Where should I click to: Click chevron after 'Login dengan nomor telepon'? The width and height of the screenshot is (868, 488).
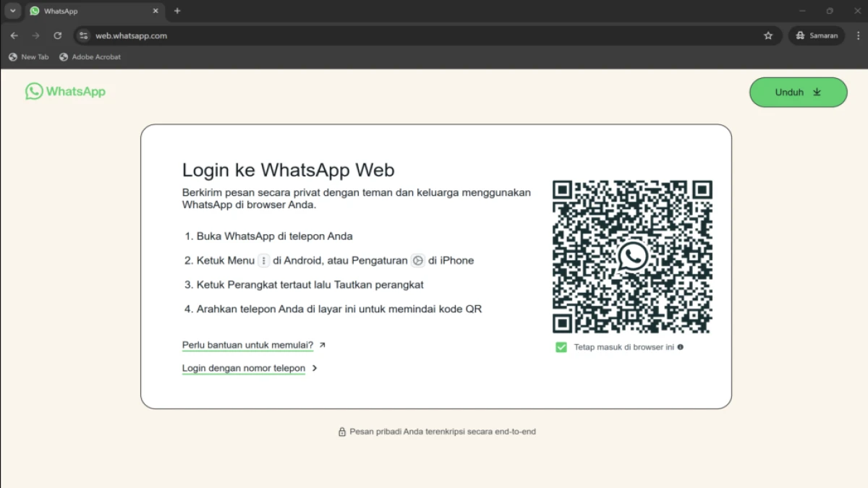[x=315, y=369]
